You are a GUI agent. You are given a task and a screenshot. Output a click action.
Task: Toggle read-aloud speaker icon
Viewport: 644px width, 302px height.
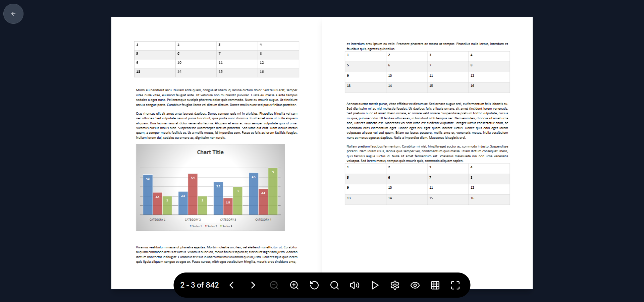pos(355,285)
